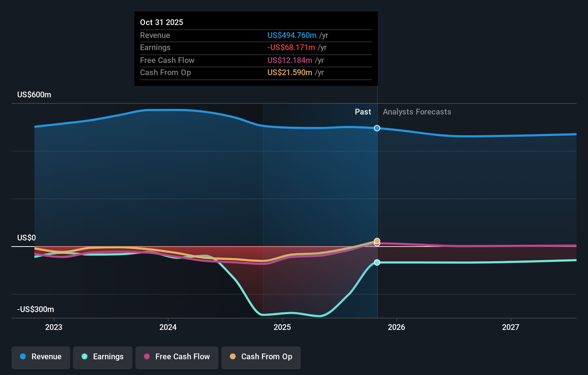Click the US$600m y-axis label
This screenshot has width=588, height=375.
coord(34,95)
